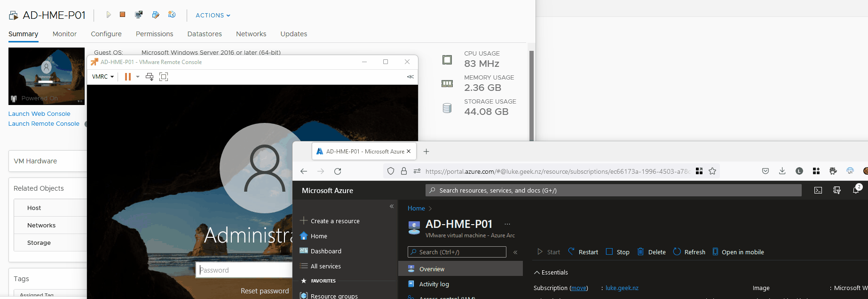Delete the Azure Arc VM resource
Screen dimensions: 868x299
click(x=652, y=252)
